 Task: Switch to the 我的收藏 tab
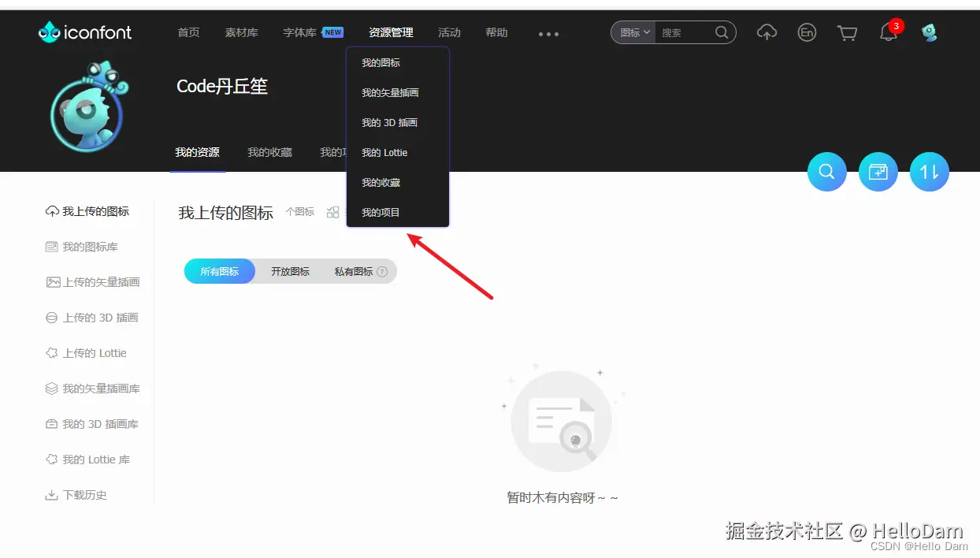pyautogui.click(x=269, y=152)
